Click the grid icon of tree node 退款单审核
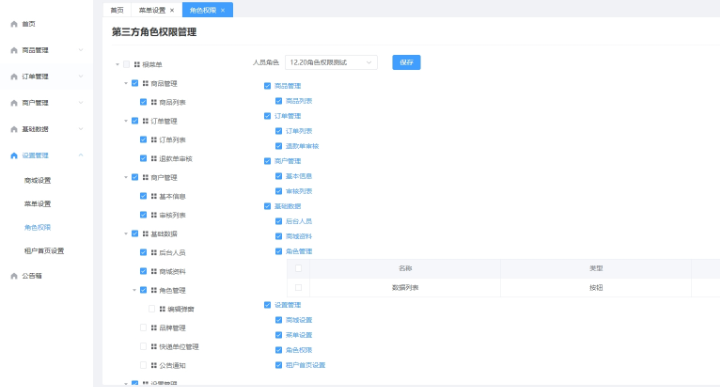720x387 pixels. coord(154,158)
